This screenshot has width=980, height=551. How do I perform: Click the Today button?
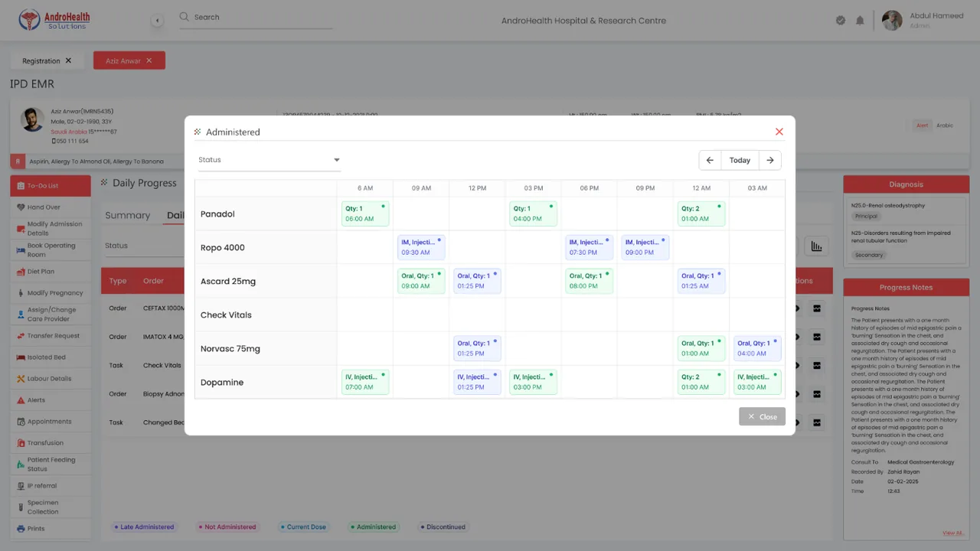tap(740, 160)
